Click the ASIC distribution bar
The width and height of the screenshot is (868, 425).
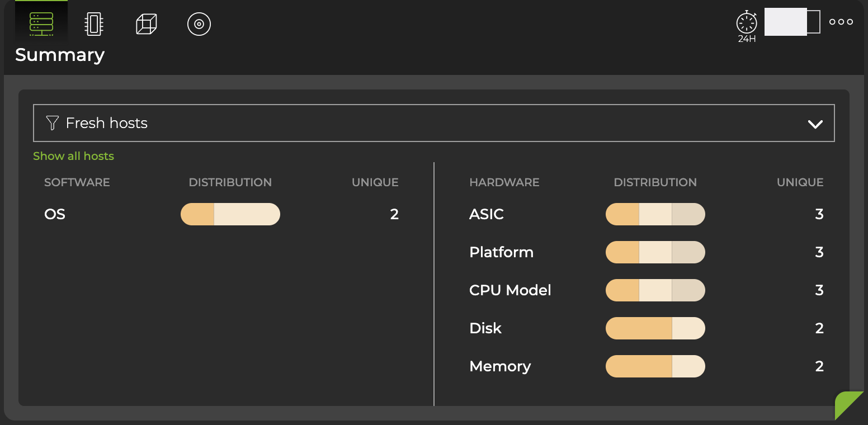[655, 214]
